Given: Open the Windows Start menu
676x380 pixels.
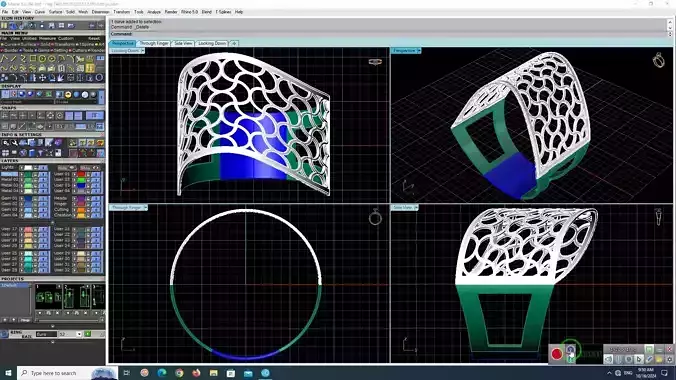Looking at the screenshot, I should pos(8,373).
